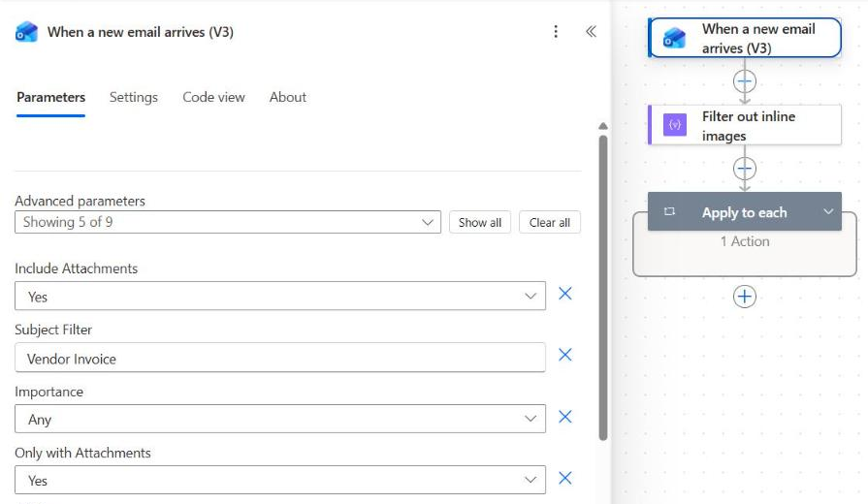This screenshot has width=868, height=504.
Task: Open the Settings tab
Action: tap(134, 97)
